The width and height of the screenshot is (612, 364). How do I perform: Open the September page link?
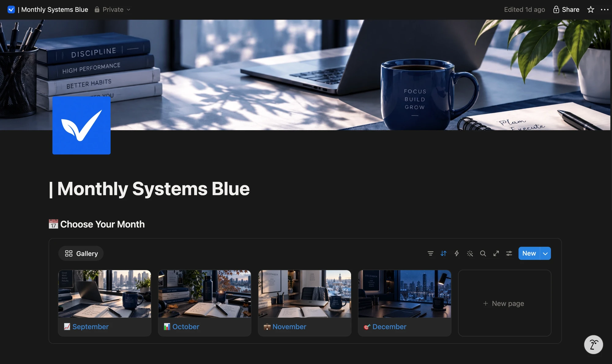[x=90, y=326]
